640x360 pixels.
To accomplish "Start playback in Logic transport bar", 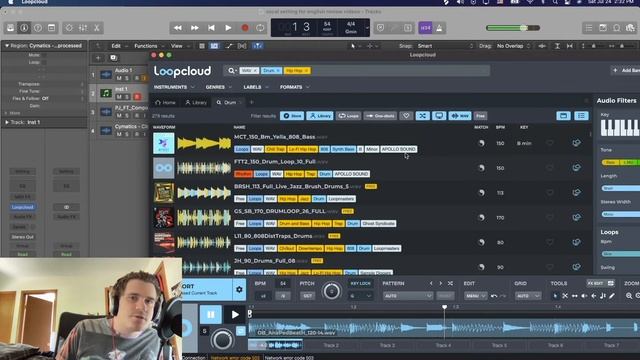I will (x=228, y=28).
